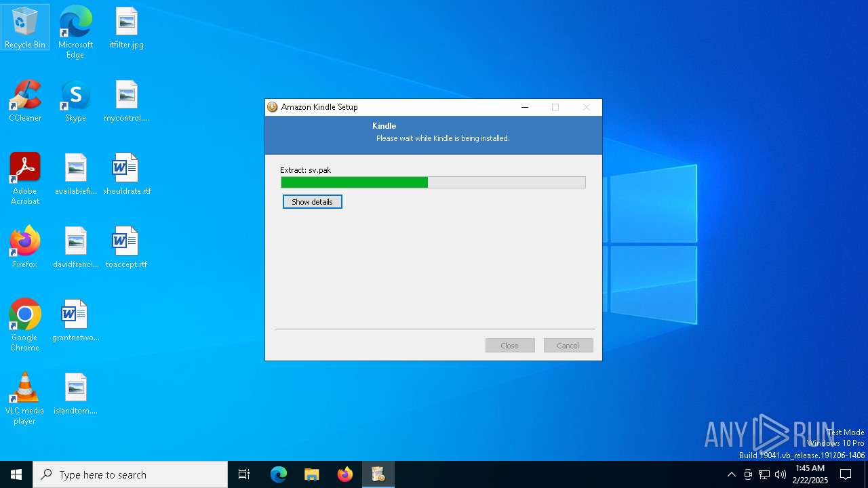
Task: Click the 'Extract: sv.pak' status text
Action: click(x=306, y=170)
